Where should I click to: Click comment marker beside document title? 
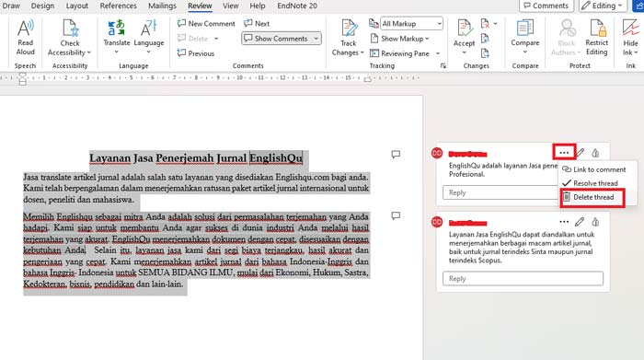point(396,154)
